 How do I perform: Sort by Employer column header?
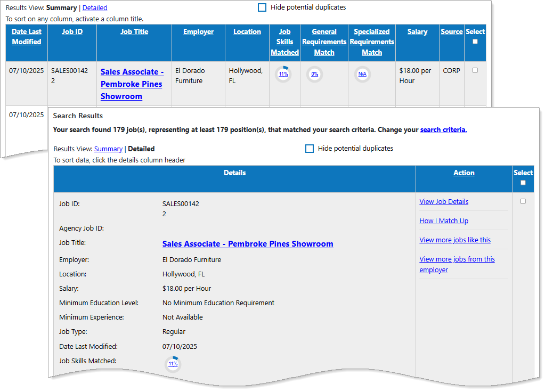(198, 32)
